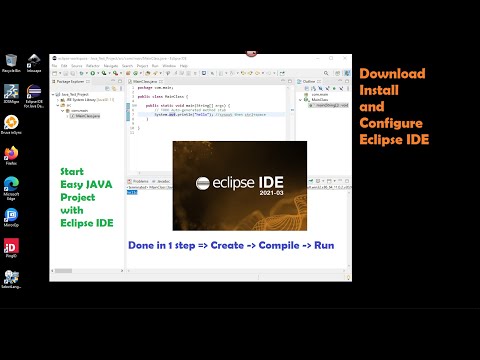Screen dimensions: 480x360
Task: Run the program with green Run icon
Action: pyautogui.click(x=93, y=73)
